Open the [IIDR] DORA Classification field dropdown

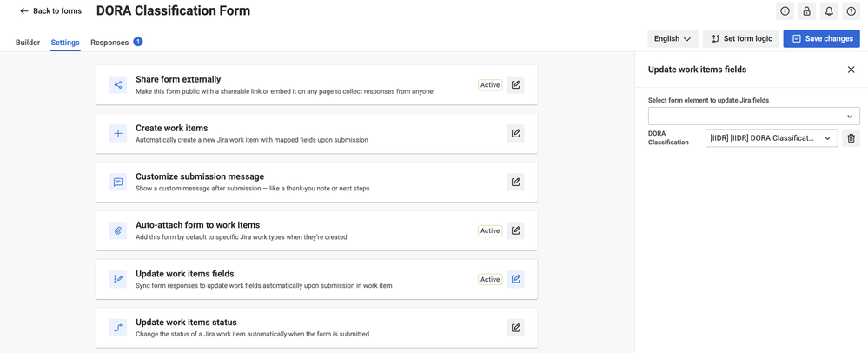tap(772, 138)
